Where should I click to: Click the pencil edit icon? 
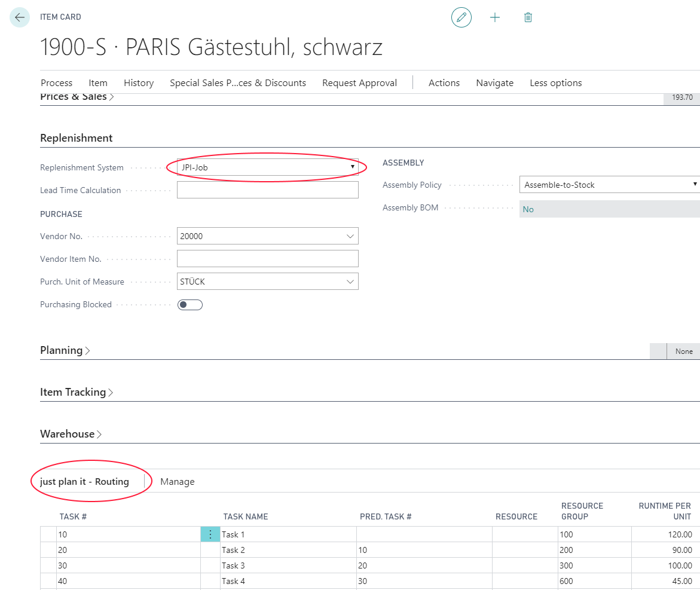click(461, 17)
